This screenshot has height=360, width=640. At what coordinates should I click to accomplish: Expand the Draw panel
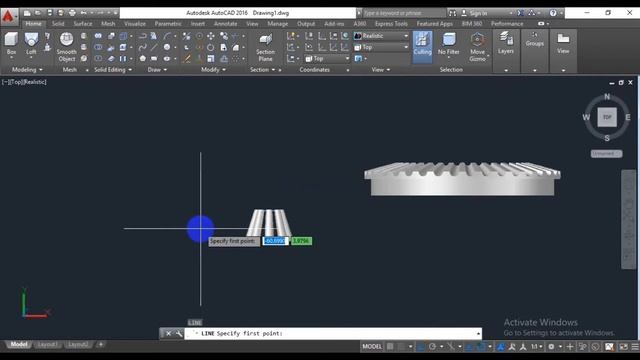[x=157, y=70]
